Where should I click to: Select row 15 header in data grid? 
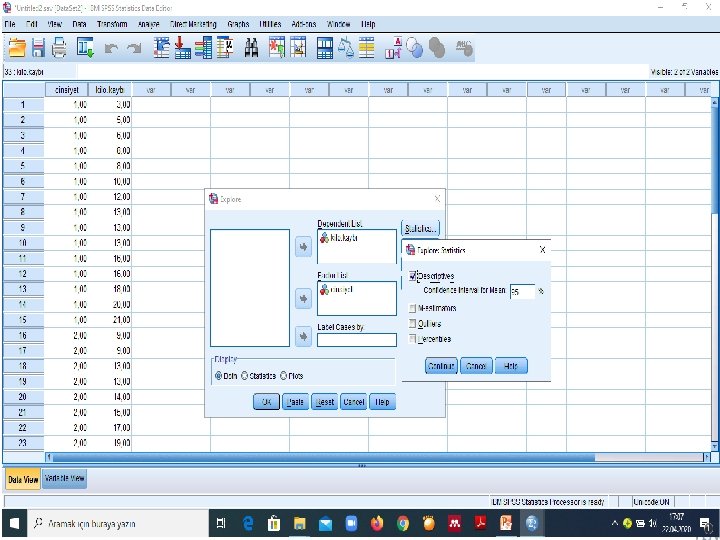click(x=23, y=320)
